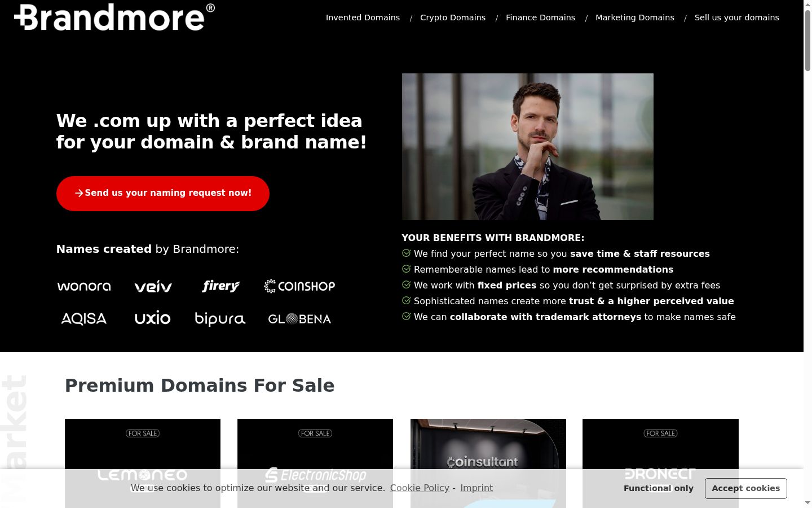Click the checkmark icon beside 'fixed prices'
The height and width of the screenshot is (508, 812).
pos(407,284)
